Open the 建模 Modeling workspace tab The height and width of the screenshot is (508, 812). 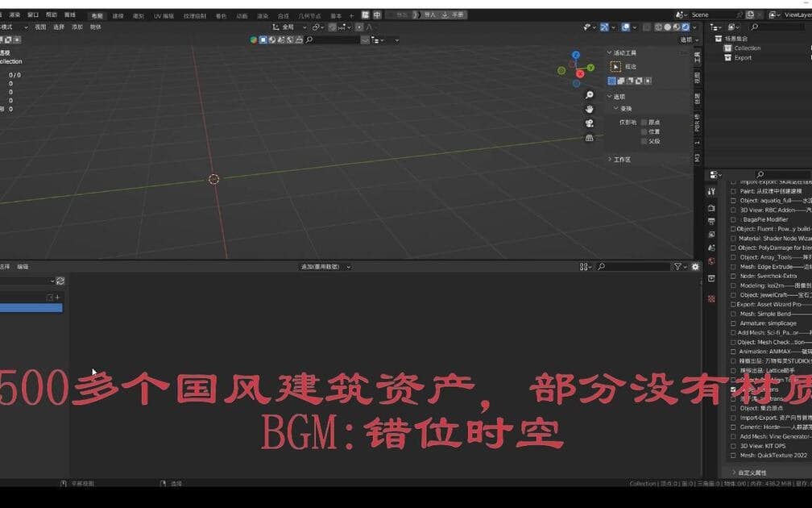pyautogui.click(x=118, y=16)
